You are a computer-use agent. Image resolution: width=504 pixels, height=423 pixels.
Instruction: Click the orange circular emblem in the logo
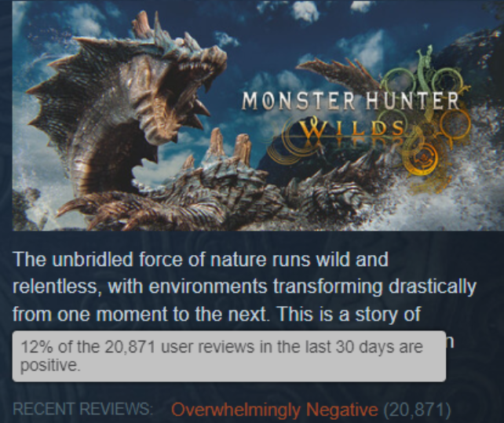tap(424, 159)
